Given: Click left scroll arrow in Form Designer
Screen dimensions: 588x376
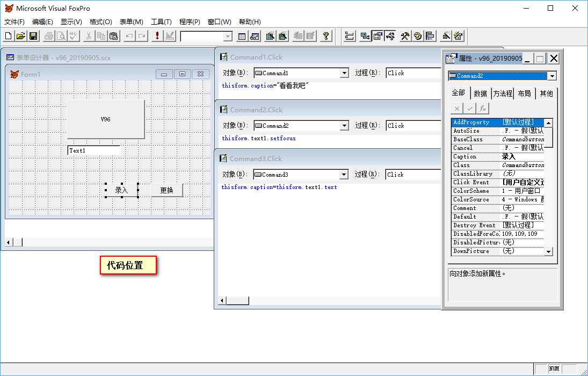Looking at the screenshot, I should click(9, 242).
